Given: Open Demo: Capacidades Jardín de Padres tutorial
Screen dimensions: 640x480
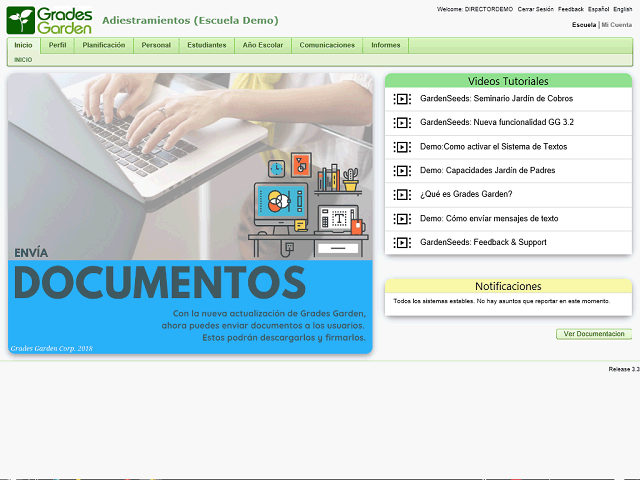Looking at the screenshot, I should (488, 171).
